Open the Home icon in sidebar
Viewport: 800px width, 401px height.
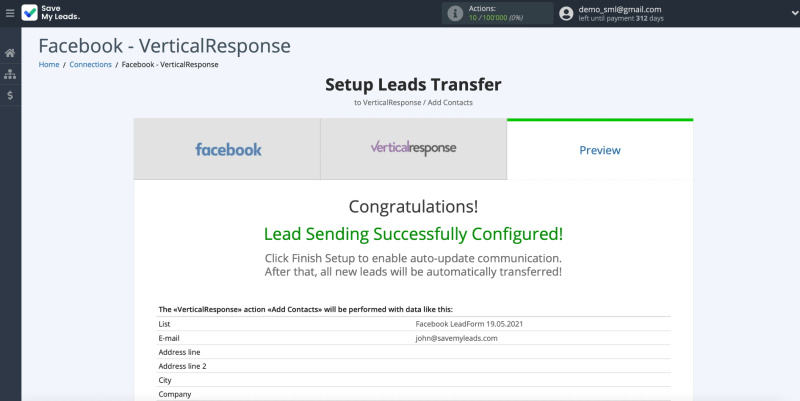(10, 53)
